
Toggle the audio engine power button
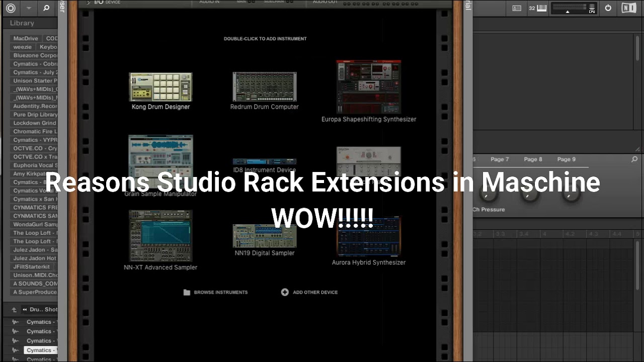tap(608, 8)
